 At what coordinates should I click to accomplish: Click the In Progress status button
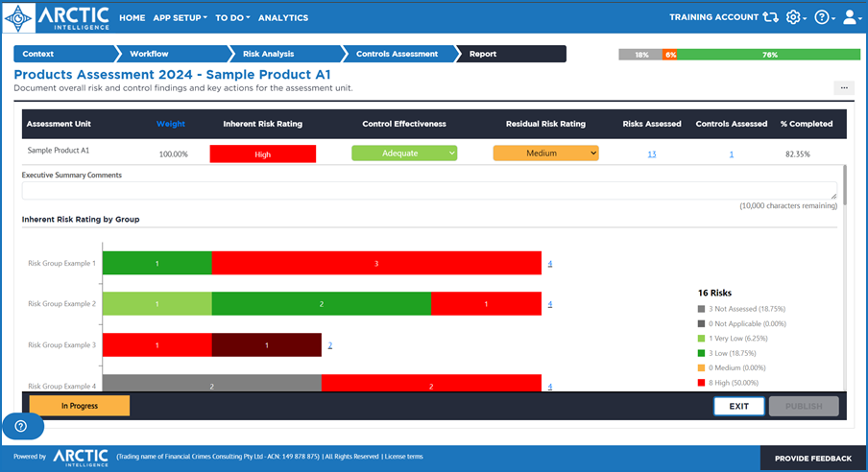(x=80, y=406)
